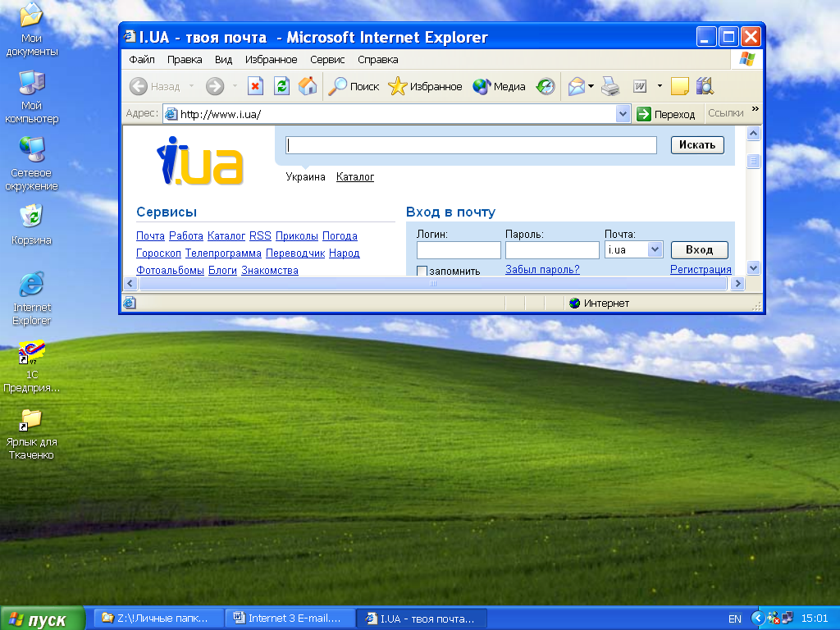Click the Research books icon
The width and height of the screenshot is (840, 630).
pos(705,86)
